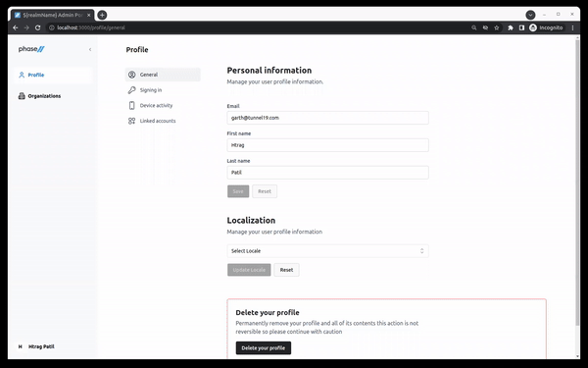
Task: Click the site info icon in address bar
Action: tap(52, 27)
